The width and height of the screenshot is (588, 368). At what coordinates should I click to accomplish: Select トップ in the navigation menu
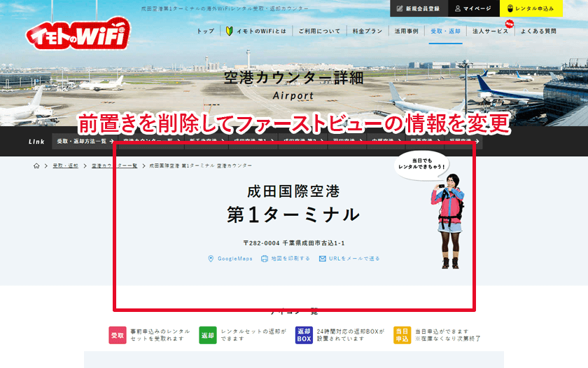pyautogui.click(x=206, y=31)
